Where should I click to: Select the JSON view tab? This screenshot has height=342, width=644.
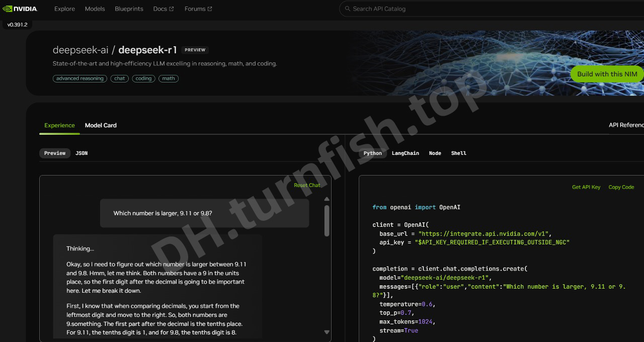pos(82,153)
